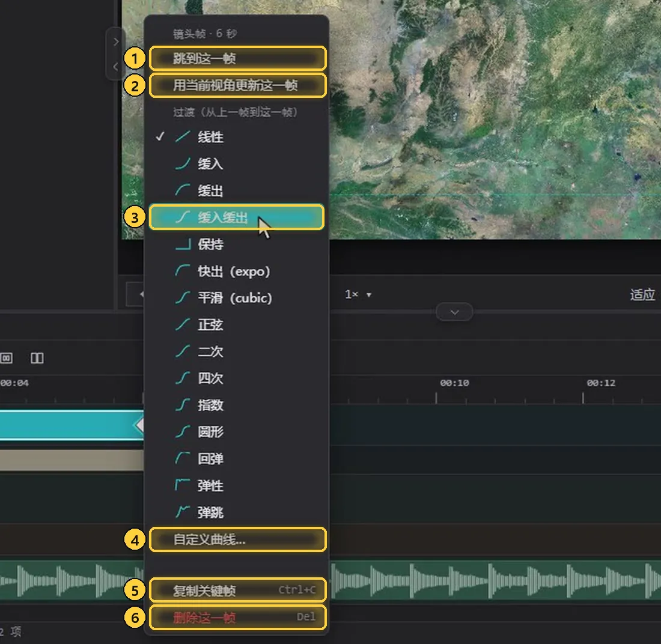This screenshot has width=661, height=644.
Task: Delete keyframe via 删除这一帧
Action: coord(238,618)
